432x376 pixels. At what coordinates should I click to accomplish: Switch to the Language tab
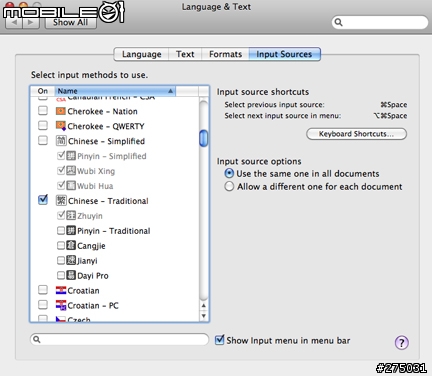tap(141, 54)
